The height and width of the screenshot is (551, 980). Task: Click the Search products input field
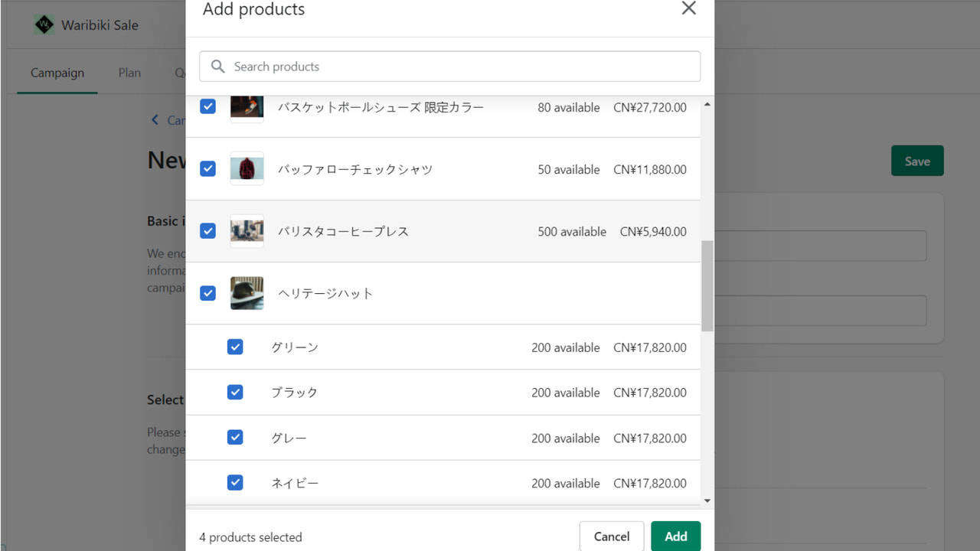coord(449,67)
